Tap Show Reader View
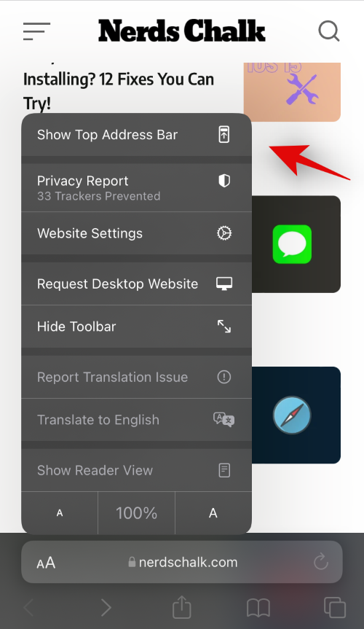 136,470
